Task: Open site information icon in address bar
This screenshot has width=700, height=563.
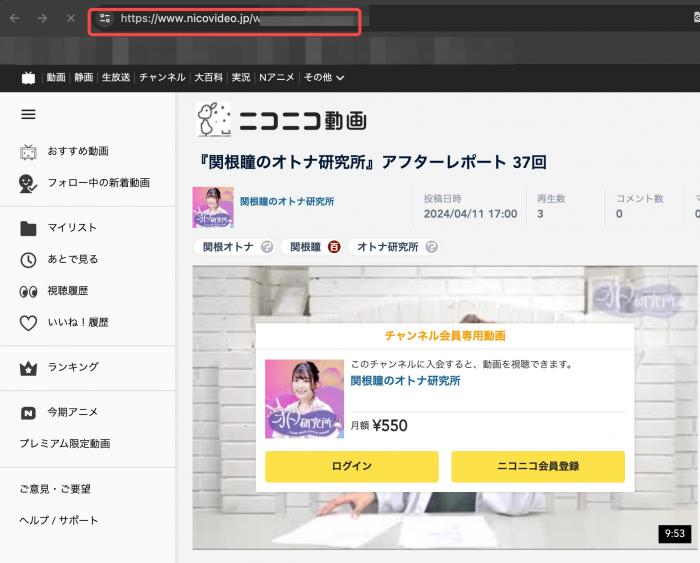Action: pos(105,18)
